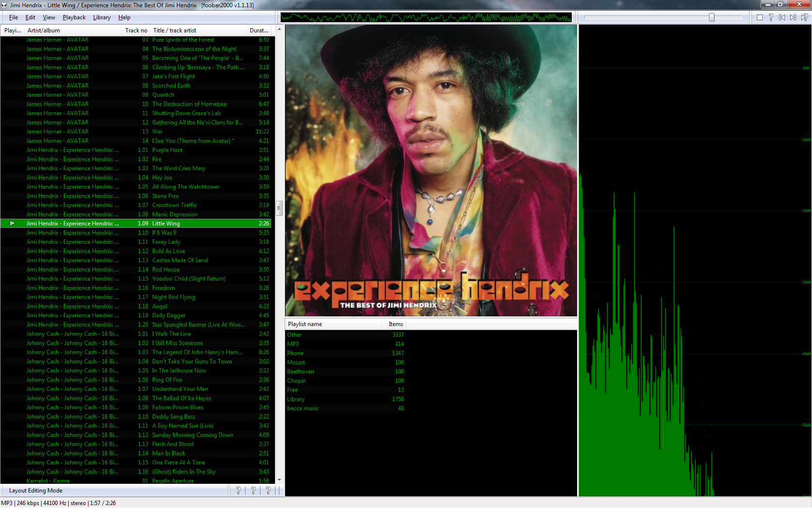Open the View menu

pyautogui.click(x=49, y=17)
